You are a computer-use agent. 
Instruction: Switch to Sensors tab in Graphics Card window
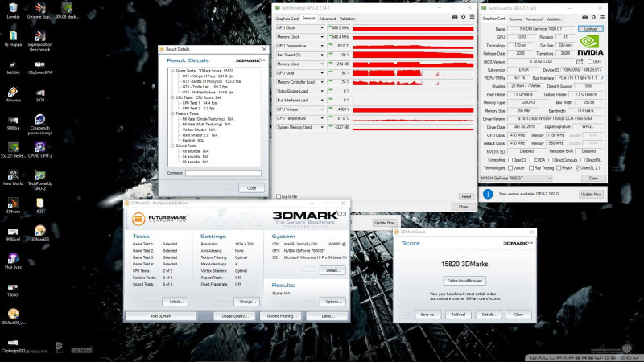515,19
